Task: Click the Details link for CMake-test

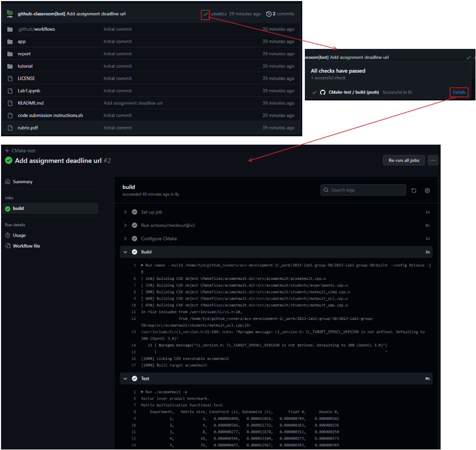Action: 459,92
